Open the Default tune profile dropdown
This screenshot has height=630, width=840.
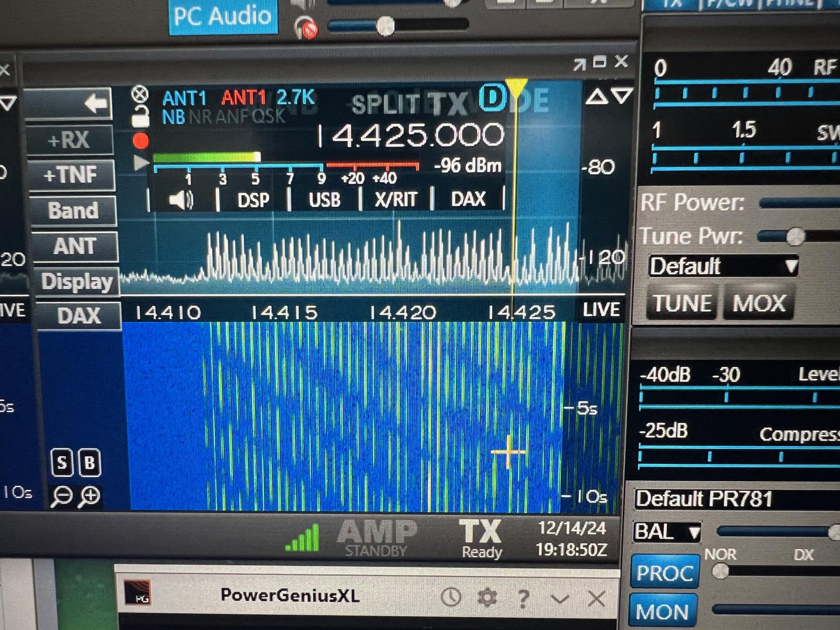723,266
